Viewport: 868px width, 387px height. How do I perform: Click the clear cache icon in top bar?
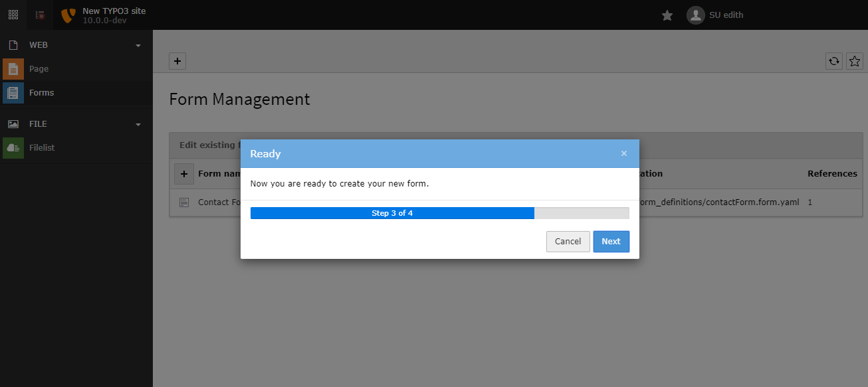click(39, 15)
